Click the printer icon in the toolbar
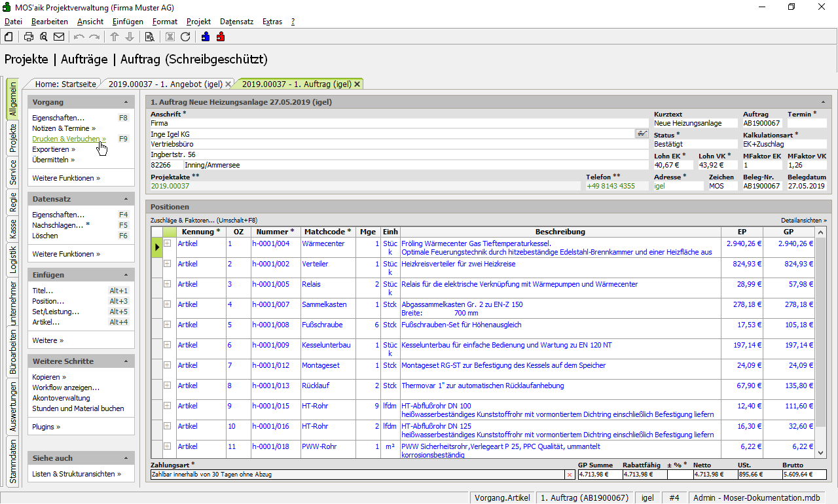The height and width of the screenshot is (504, 838). [x=29, y=37]
